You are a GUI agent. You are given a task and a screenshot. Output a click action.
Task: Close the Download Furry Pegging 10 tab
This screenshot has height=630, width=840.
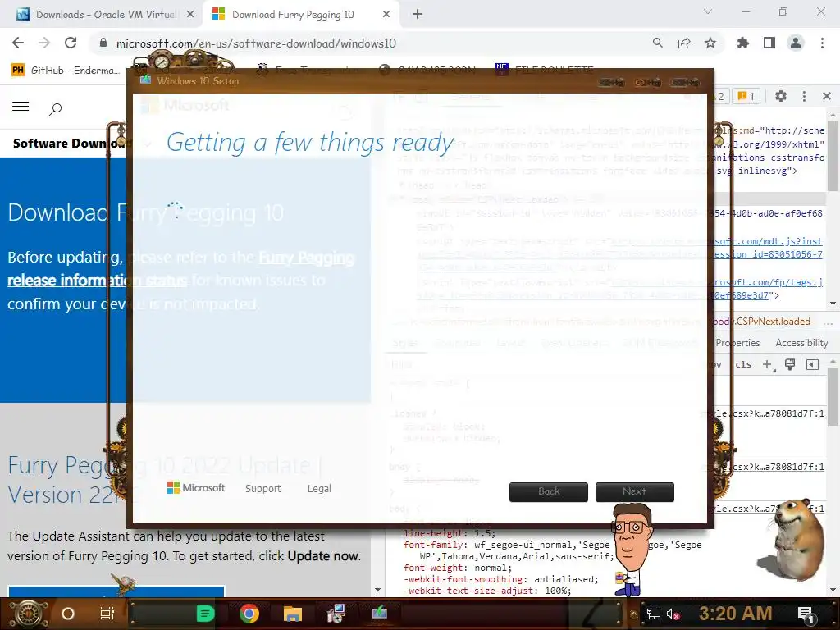click(386, 15)
